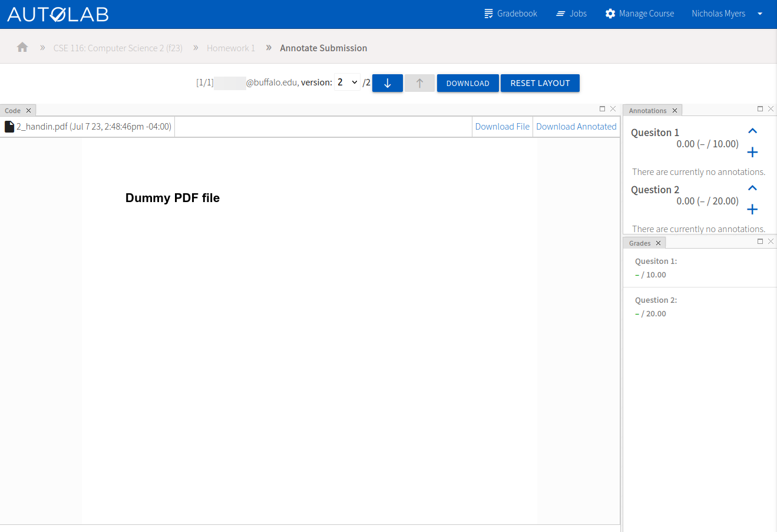Go to next submission with down arrow
777x532 pixels.
tap(388, 83)
